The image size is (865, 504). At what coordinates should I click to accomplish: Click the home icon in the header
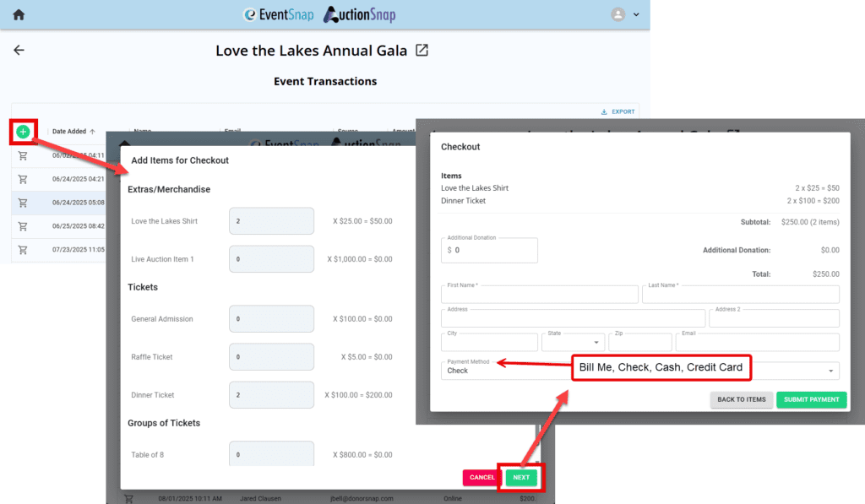click(19, 14)
